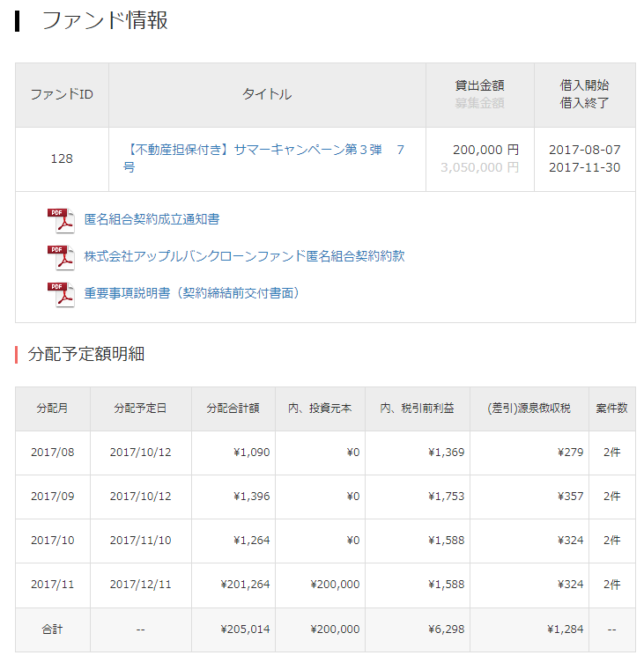This screenshot has width=644, height=670.
Task: Select fund ID 128 cell
Action: pos(62,159)
